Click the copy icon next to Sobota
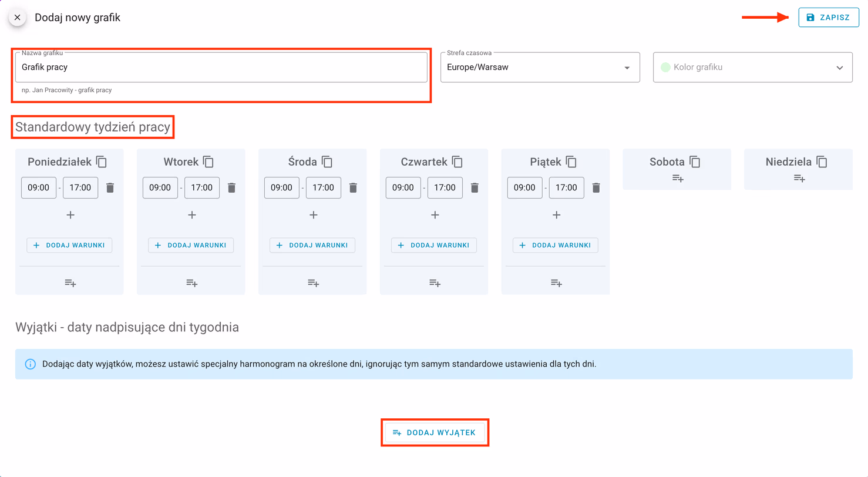This screenshot has width=868, height=477. tap(695, 162)
